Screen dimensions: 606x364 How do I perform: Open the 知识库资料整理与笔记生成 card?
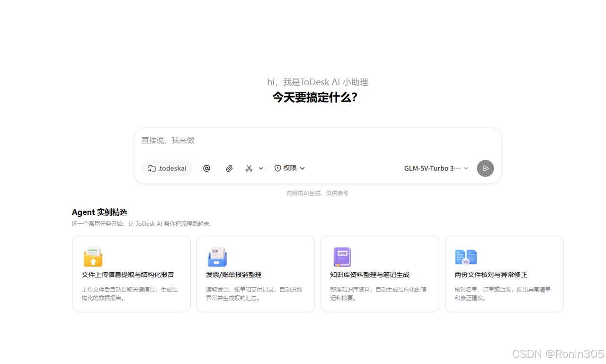(380, 274)
